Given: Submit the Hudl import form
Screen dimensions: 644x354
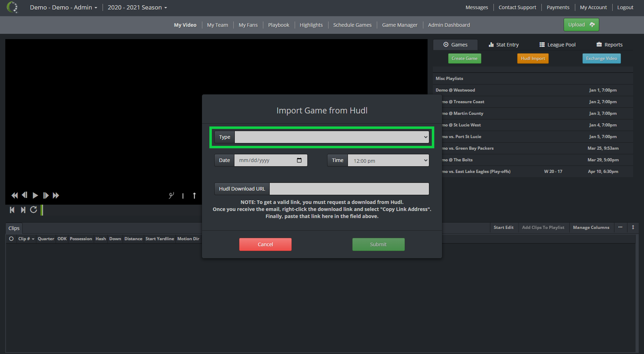Looking at the screenshot, I should tap(379, 244).
